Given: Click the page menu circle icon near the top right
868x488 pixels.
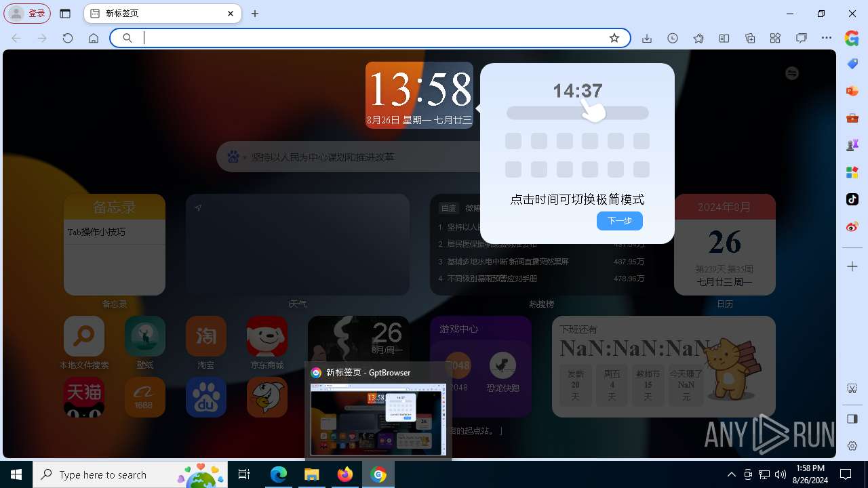Looking at the screenshot, I should click(x=792, y=73).
